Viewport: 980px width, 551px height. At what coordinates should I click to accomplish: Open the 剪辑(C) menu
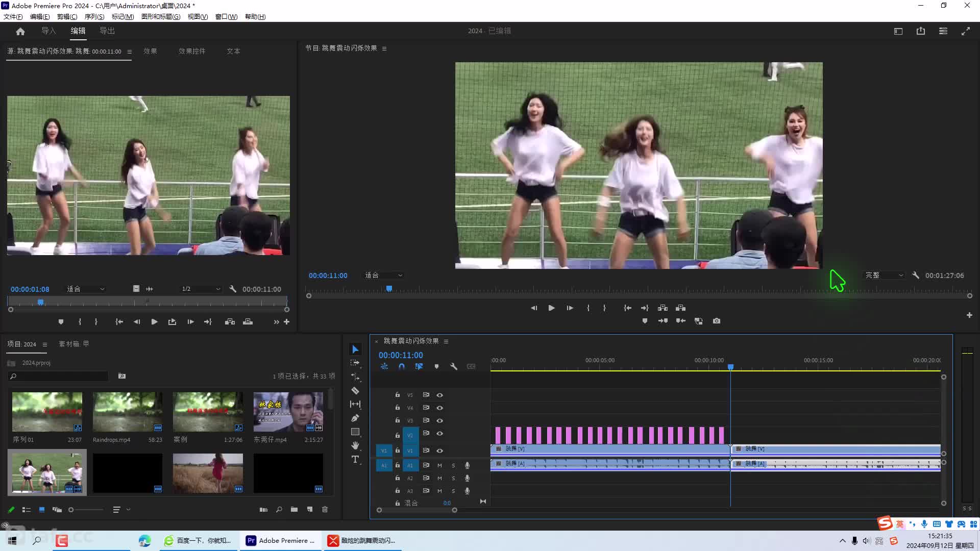(x=67, y=16)
